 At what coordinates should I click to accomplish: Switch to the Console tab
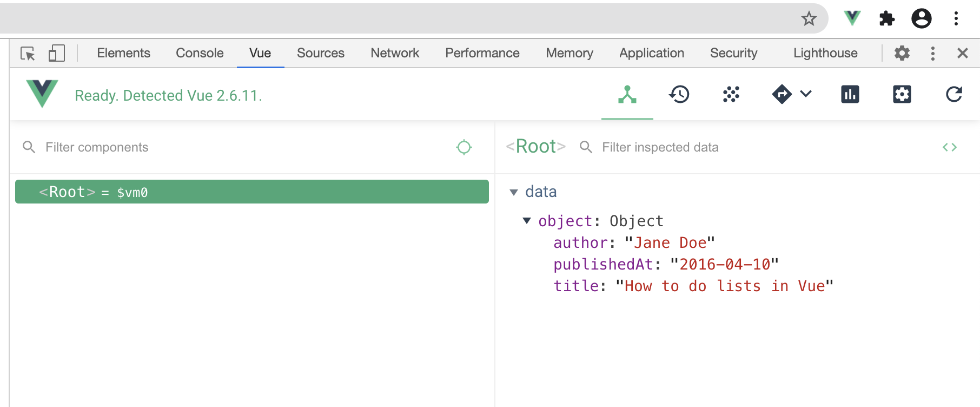200,53
